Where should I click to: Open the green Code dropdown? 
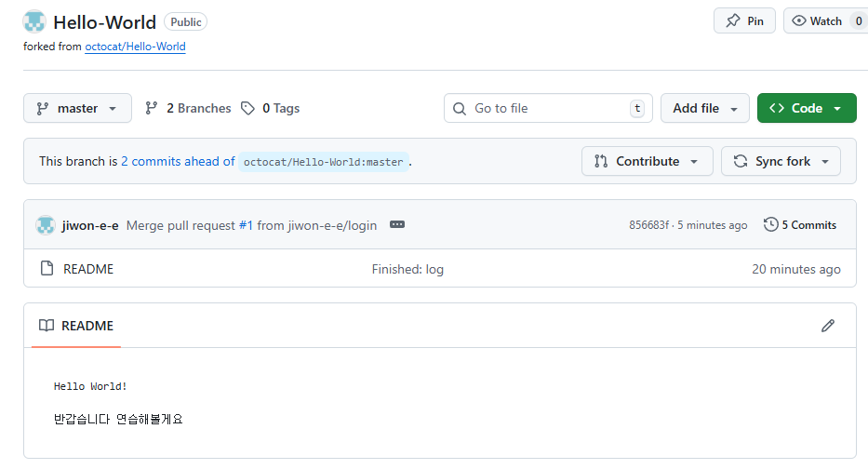[x=807, y=108]
